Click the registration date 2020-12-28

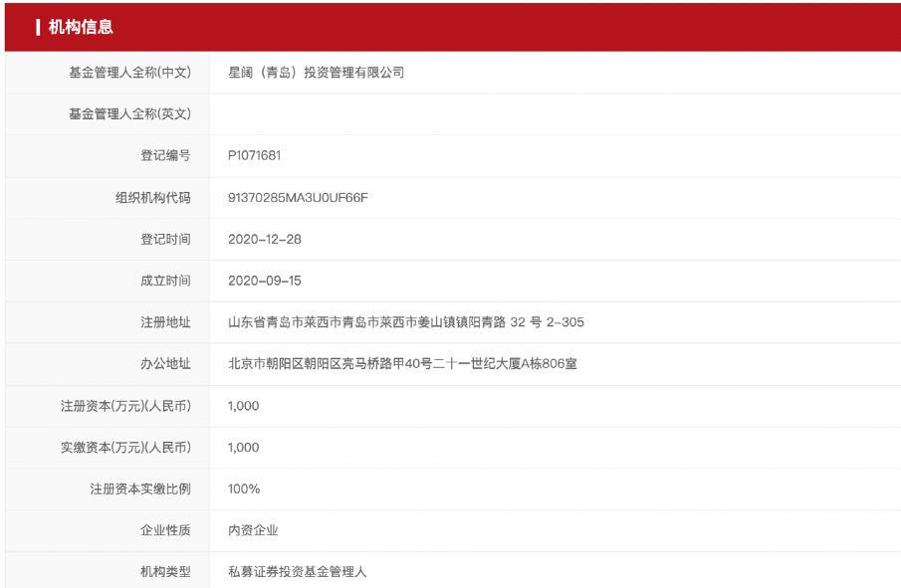264,240
